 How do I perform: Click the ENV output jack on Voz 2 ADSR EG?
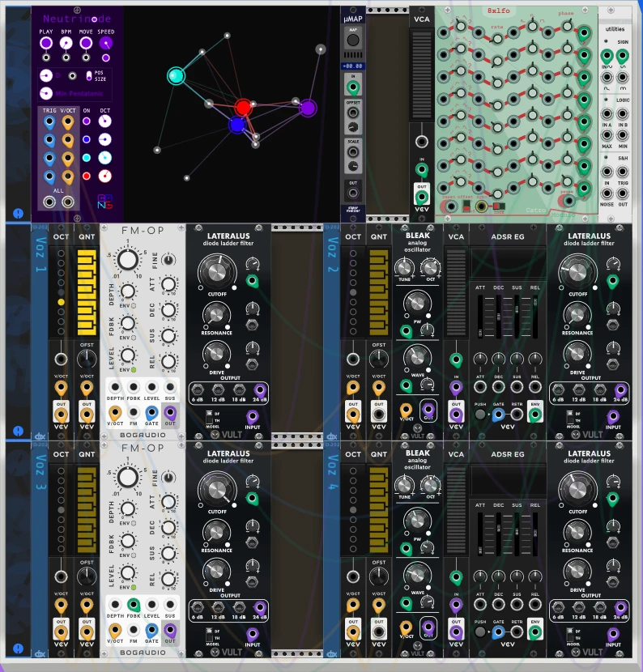[534, 415]
